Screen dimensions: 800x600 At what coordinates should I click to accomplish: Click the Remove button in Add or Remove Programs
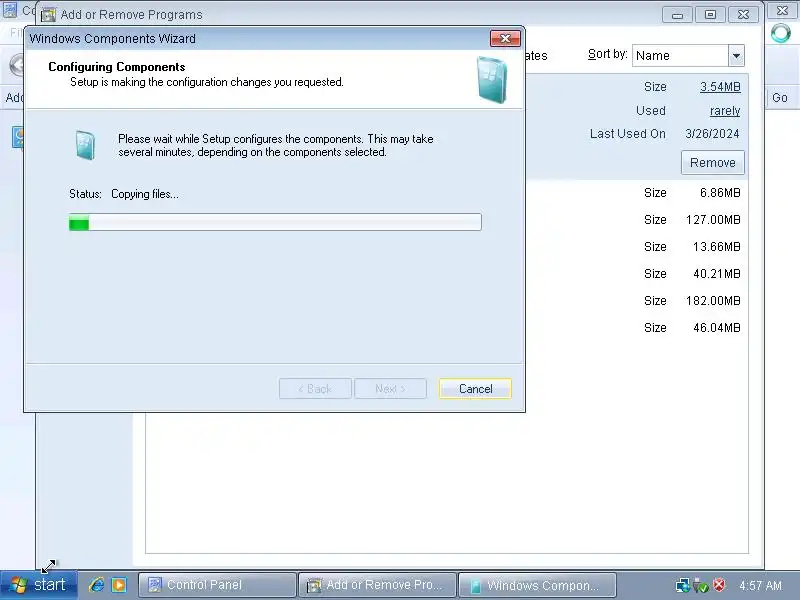[x=713, y=163]
